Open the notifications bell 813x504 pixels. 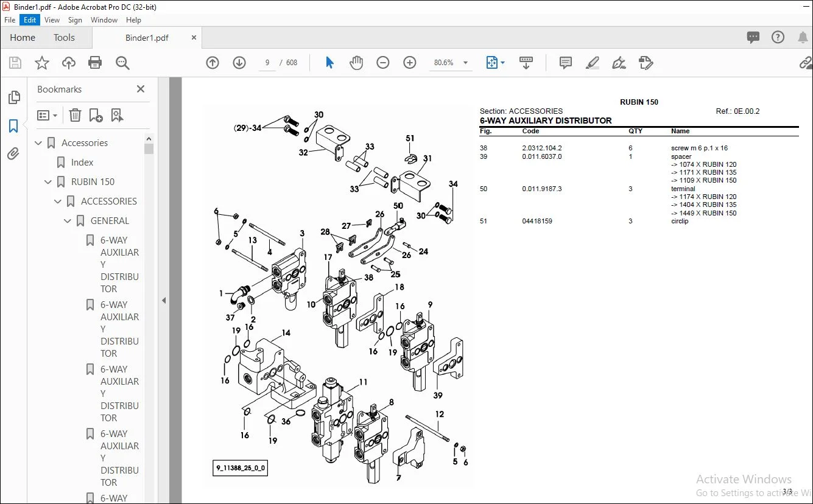pos(803,38)
